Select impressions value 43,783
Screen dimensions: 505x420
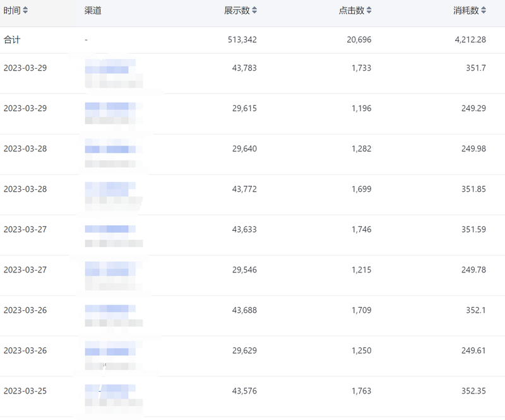coord(244,68)
